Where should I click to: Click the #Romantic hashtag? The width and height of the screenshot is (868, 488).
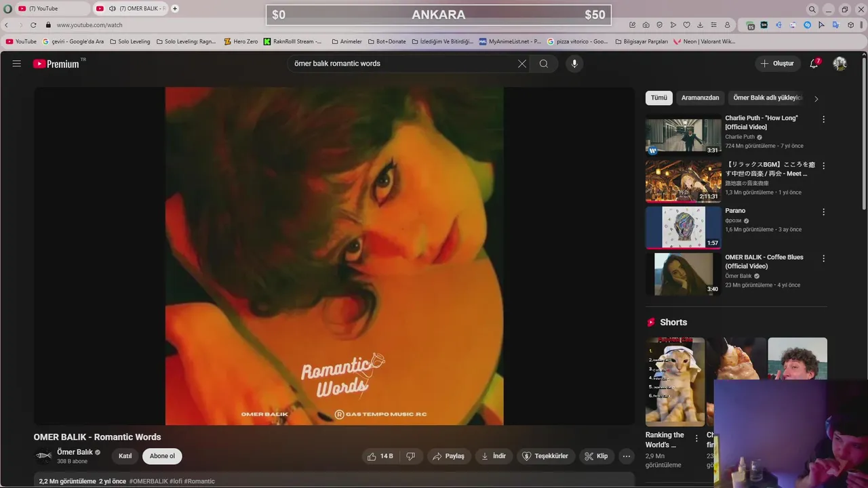199,481
